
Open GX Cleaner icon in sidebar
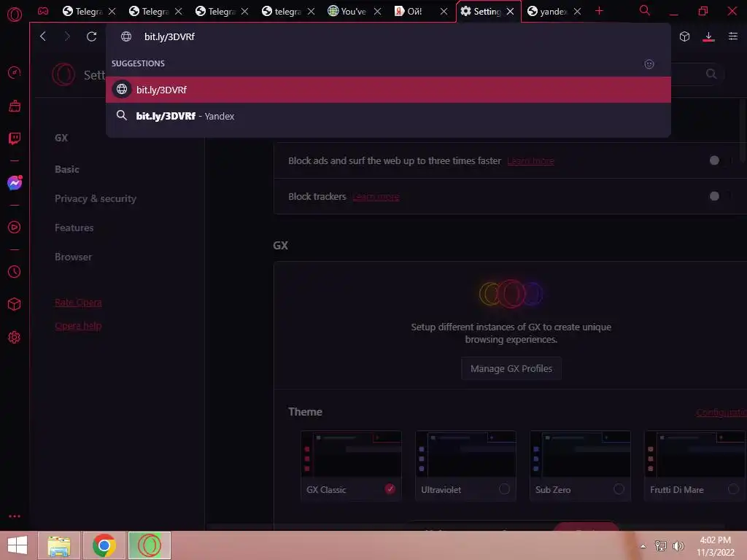click(x=15, y=106)
